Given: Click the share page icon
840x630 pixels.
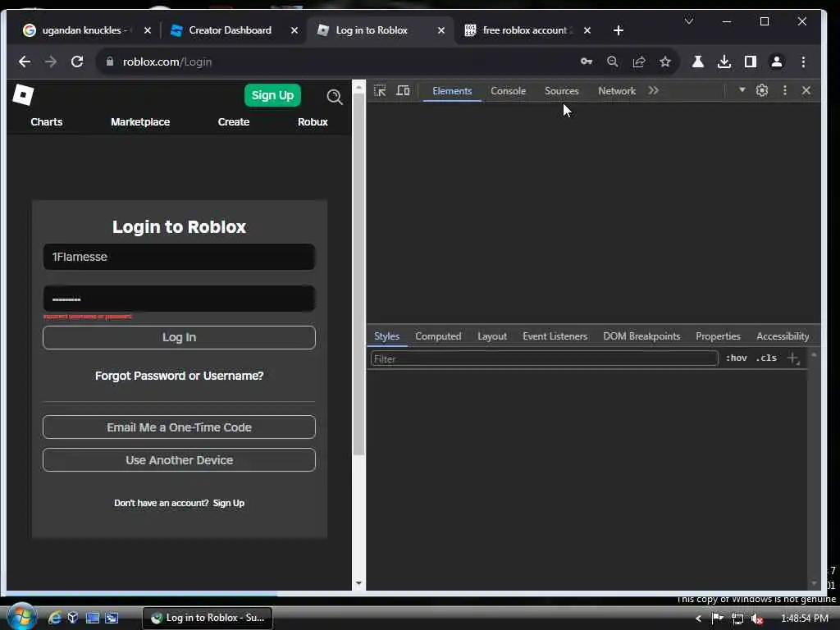Looking at the screenshot, I should coord(638,62).
